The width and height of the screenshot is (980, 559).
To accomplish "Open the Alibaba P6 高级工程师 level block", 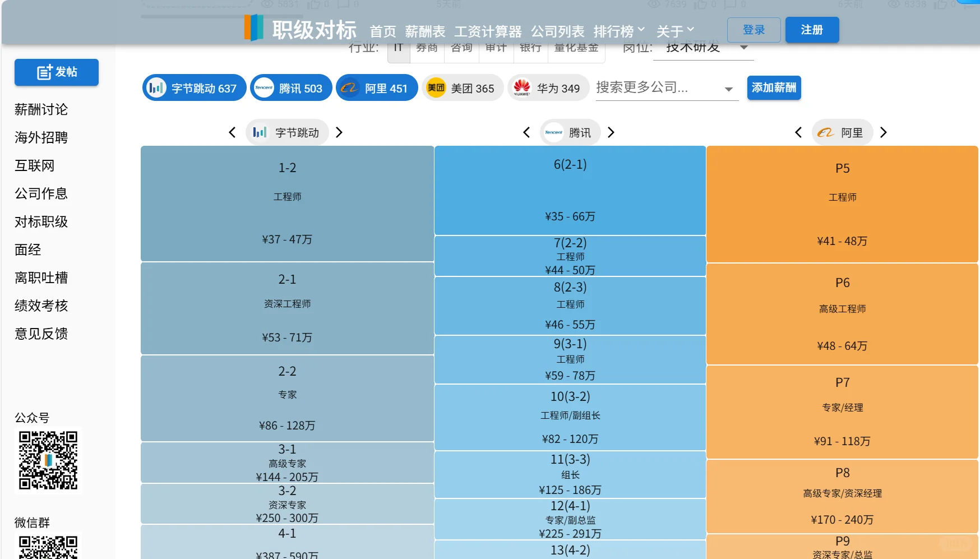I will (x=842, y=313).
